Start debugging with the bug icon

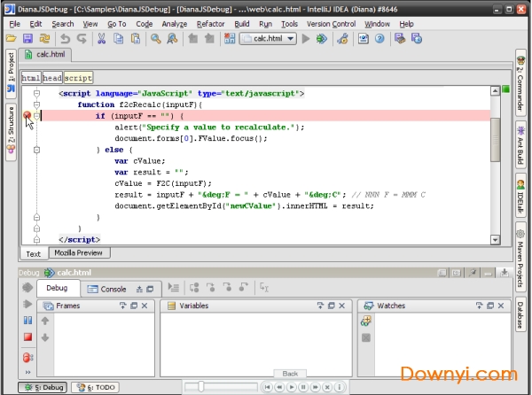tap(322, 39)
